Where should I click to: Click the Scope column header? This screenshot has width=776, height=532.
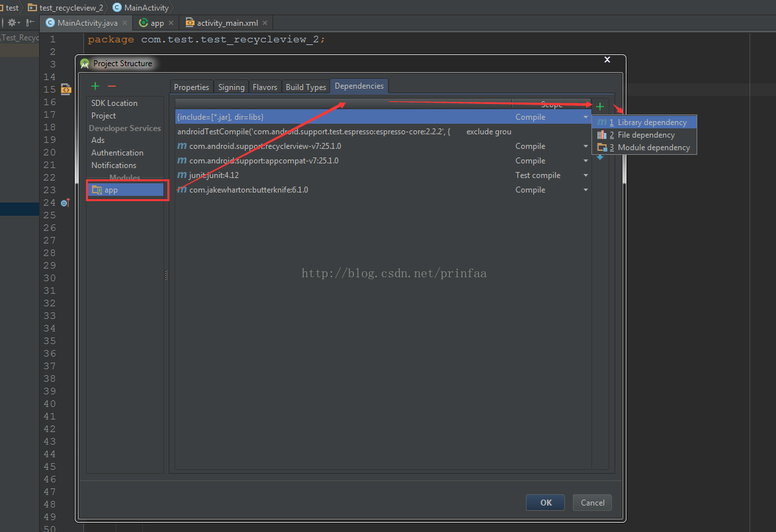tap(551, 105)
